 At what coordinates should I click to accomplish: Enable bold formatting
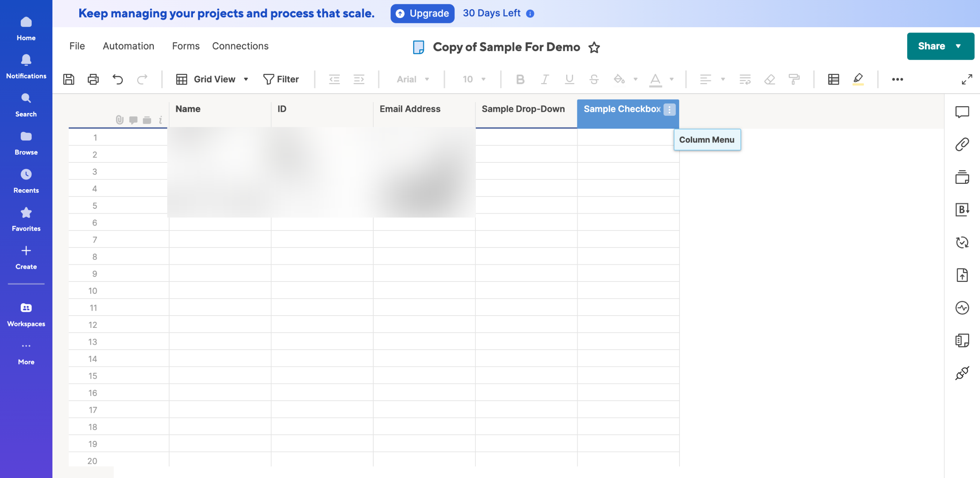pyautogui.click(x=520, y=79)
